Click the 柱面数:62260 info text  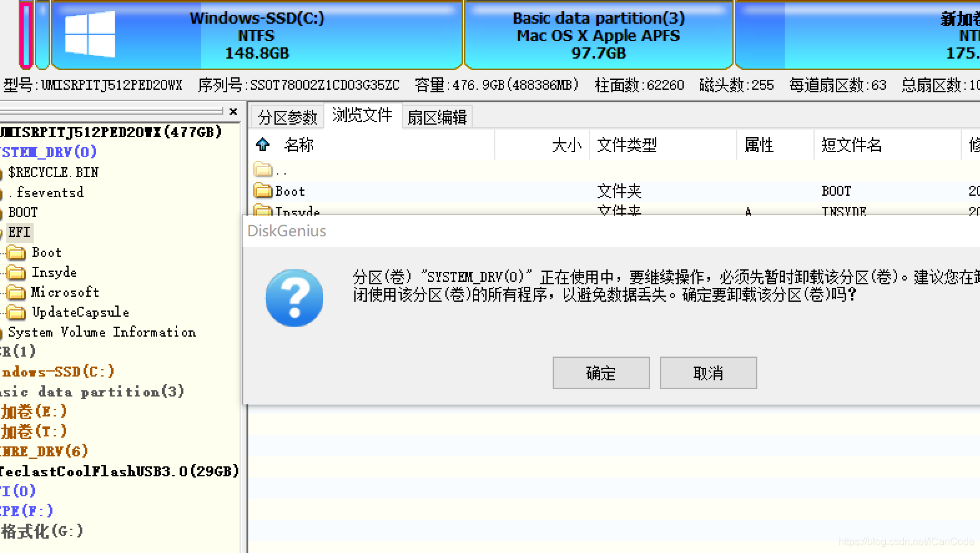pyautogui.click(x=639, y=85)
